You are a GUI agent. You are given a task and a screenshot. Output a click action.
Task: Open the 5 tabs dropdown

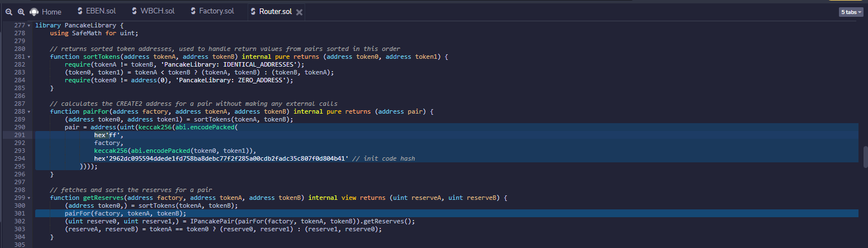[x=851, y=12]
